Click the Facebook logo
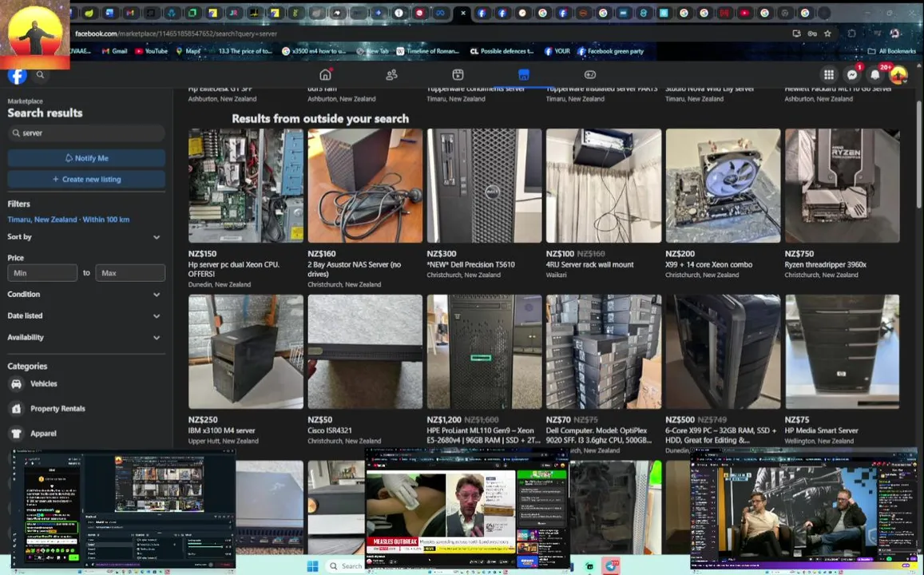Viewport: 924px width, 575px height. (x=17, y=75)
